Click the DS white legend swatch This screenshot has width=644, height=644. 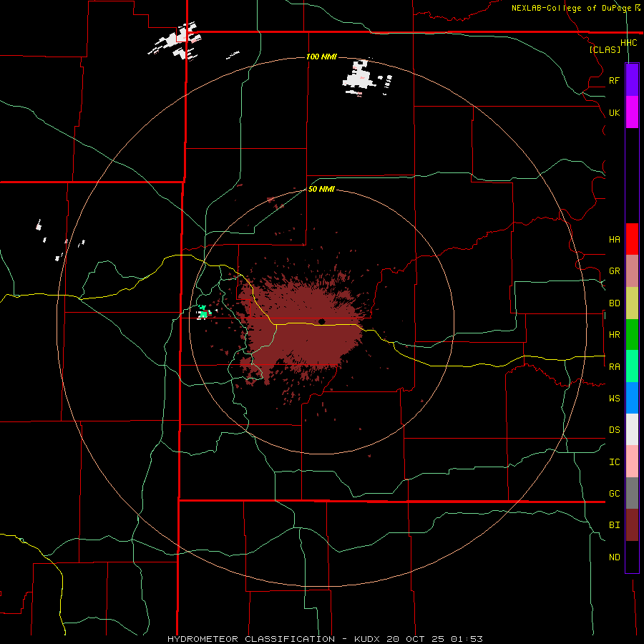pyautogui.click(x=632, y=429)
